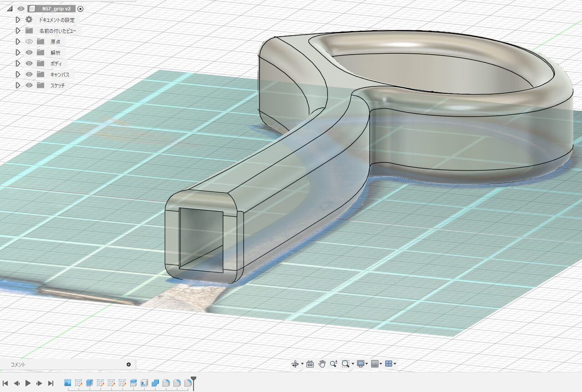Screen dimensions: 582x392
Task: Click the Look At camera icon
Action: (310, 364)
